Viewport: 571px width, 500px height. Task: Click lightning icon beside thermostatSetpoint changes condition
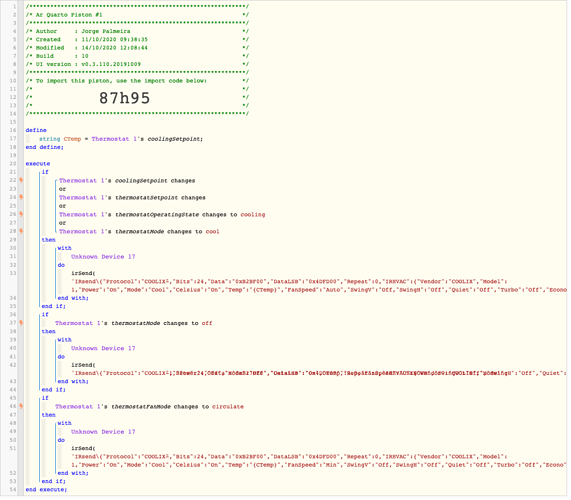(21, 197)
